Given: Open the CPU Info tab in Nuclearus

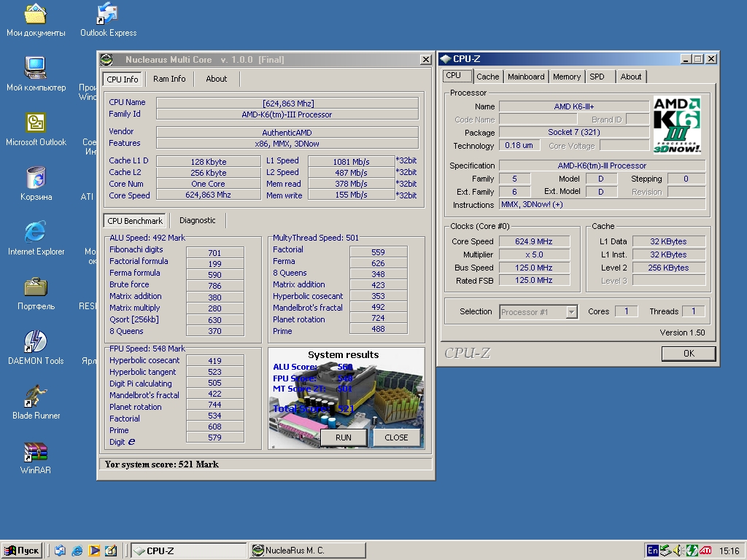Looking at the screenshot, I should (x=123, y=79).
